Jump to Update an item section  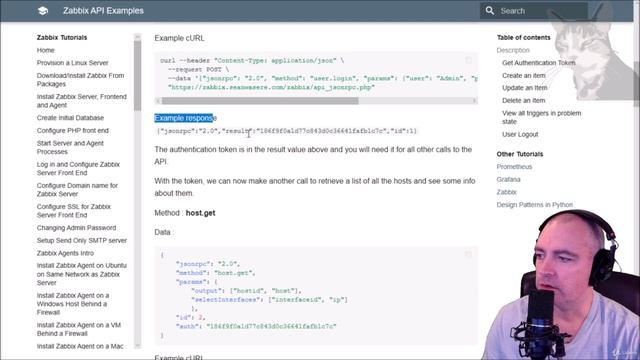click(x=525, y=88)
